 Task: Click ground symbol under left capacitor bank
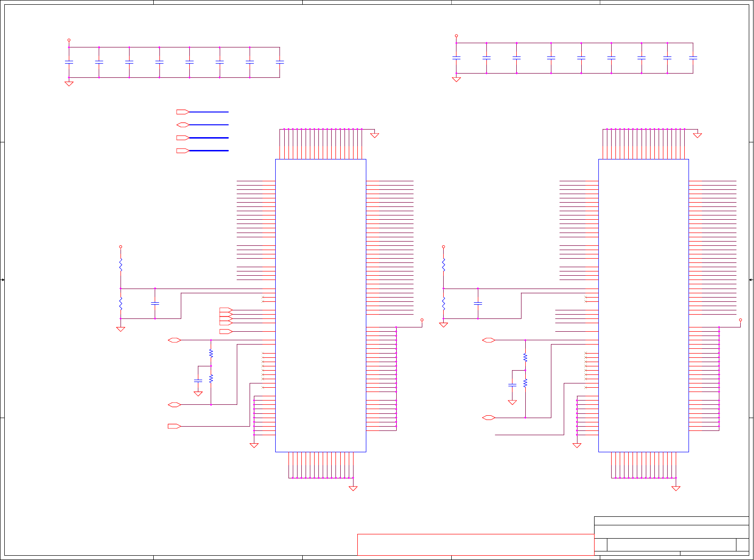click(69, 84)
